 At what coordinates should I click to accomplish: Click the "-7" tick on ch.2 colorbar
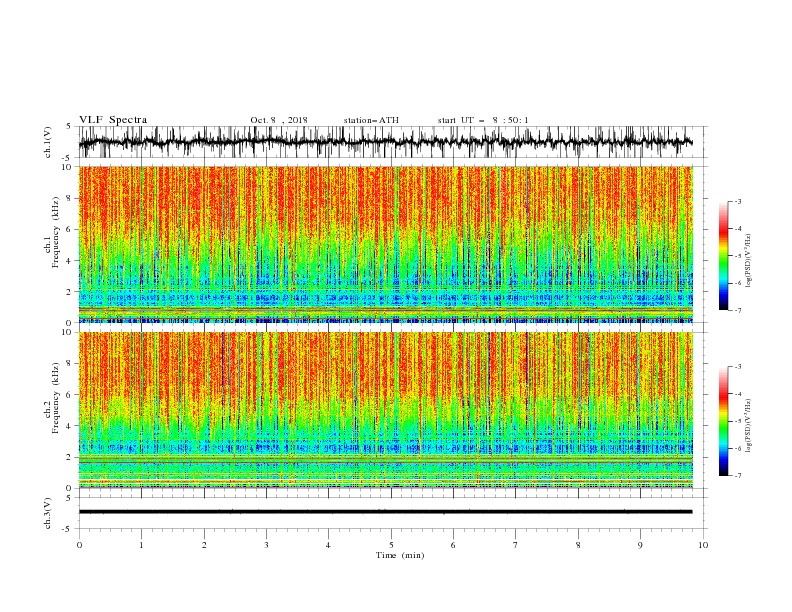pos(738,475)
